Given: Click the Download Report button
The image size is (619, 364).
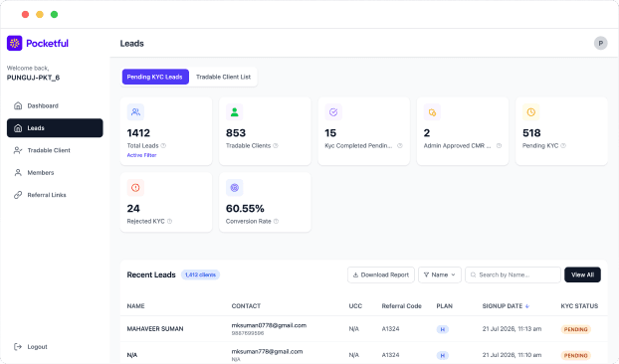Looking at the screenshot, I should click(381, 274).
